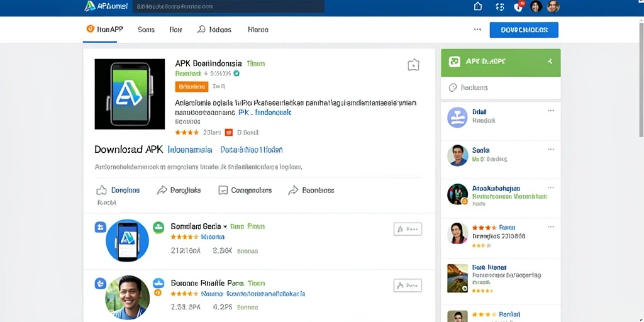Click the red square icon beside star rating
The height and width of the screenshot is (322, 644).
[229, 132]
